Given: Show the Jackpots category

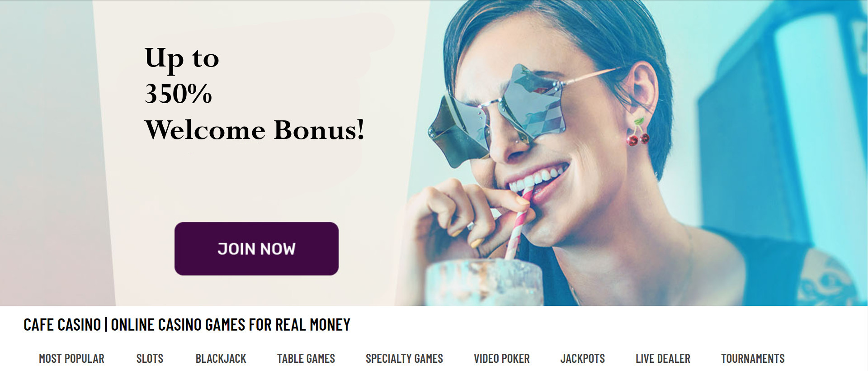Looking at the screenshot, I should pyautogui.click(x=582, y=358).
